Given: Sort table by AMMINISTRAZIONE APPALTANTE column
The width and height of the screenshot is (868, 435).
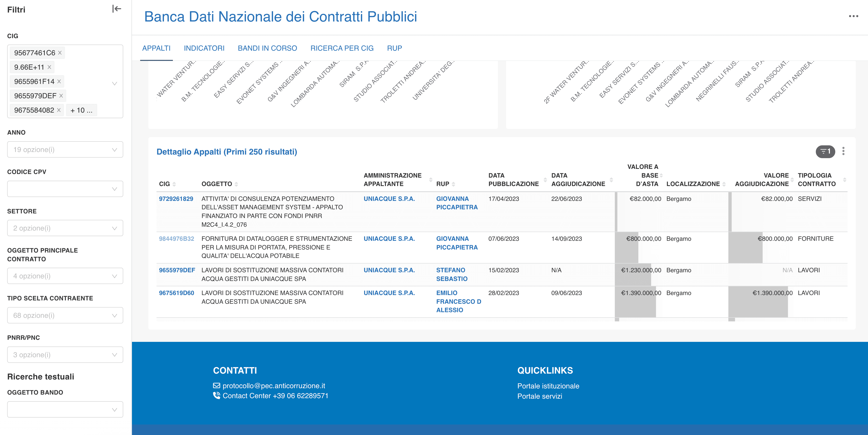Looking at the screenshot, I should tap(431, 180).
